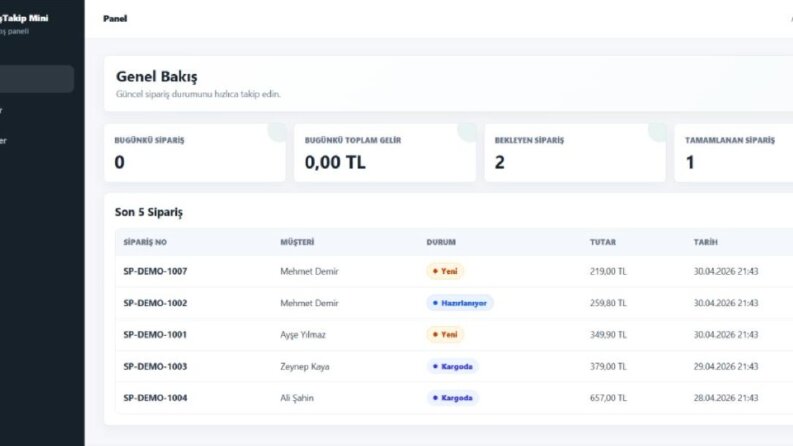Click customer Mehmet Demir in the SP-DEMO-1007 row

(309, 272)
